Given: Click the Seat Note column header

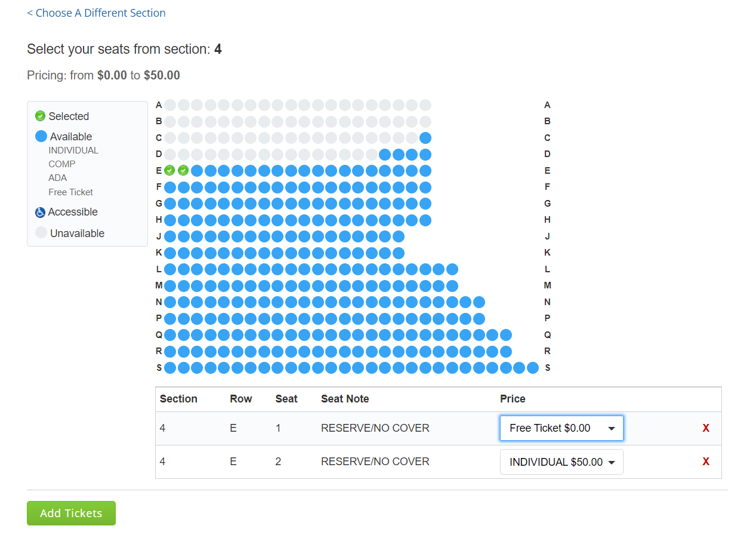Looking at the screenshot, I should tap(345, 399).
